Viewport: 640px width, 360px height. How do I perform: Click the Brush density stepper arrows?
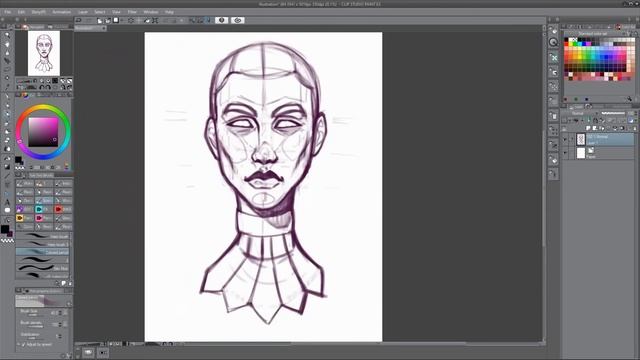point(60,324)
